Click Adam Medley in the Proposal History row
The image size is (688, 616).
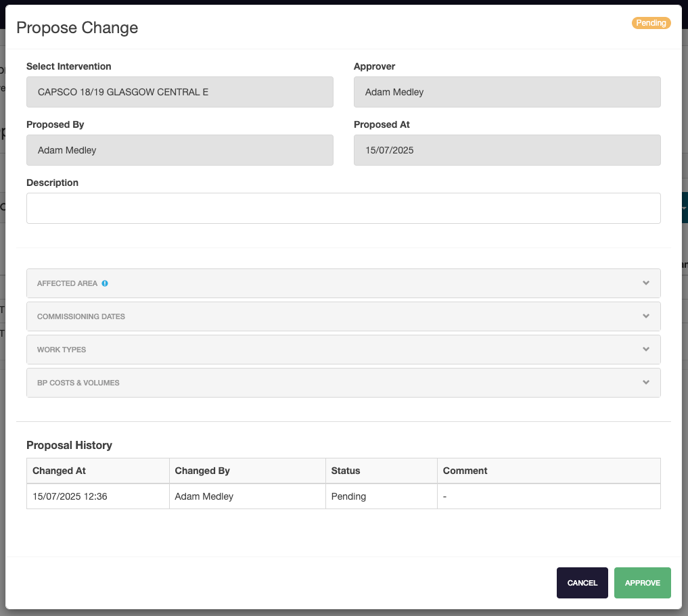204,496
